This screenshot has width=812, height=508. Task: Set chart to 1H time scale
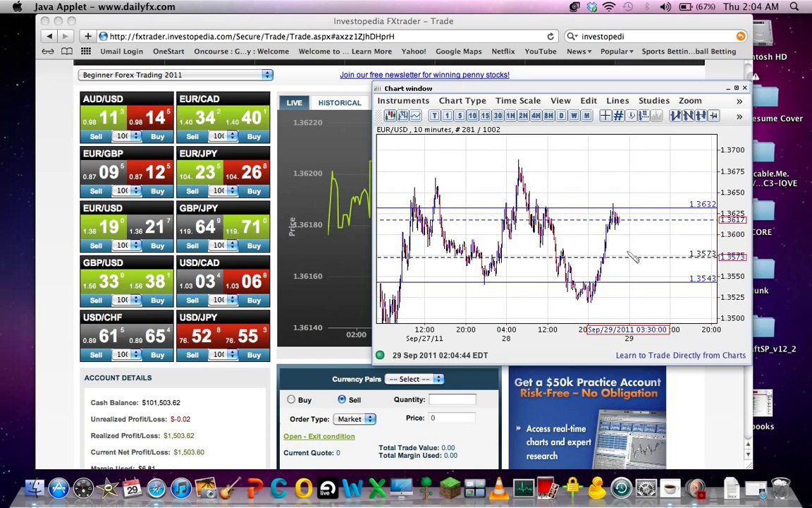coord(510,116)
